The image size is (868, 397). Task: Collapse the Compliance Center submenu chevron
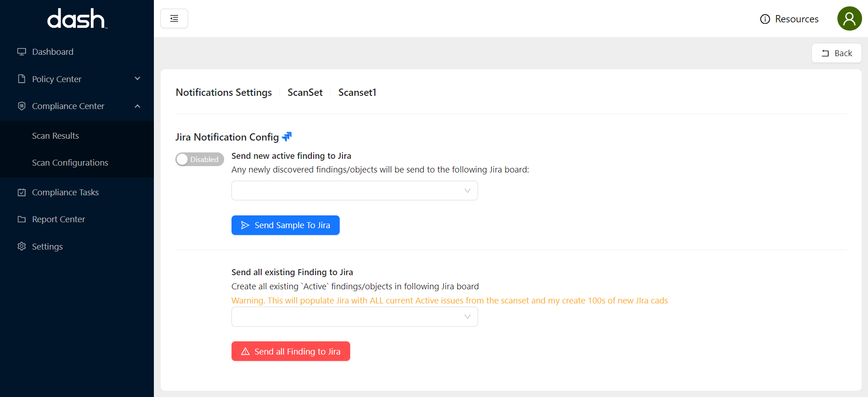pyautogui.click(x=137, y=106)
